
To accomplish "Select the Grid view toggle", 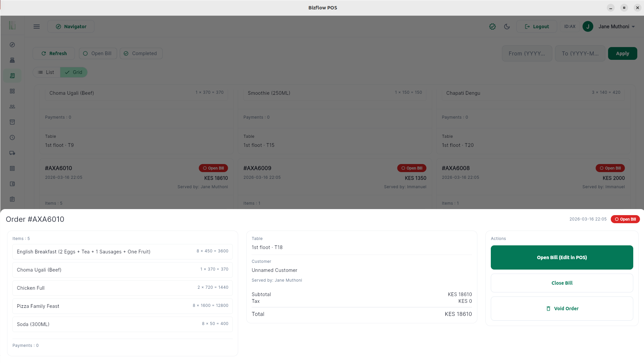I will 74,72.
